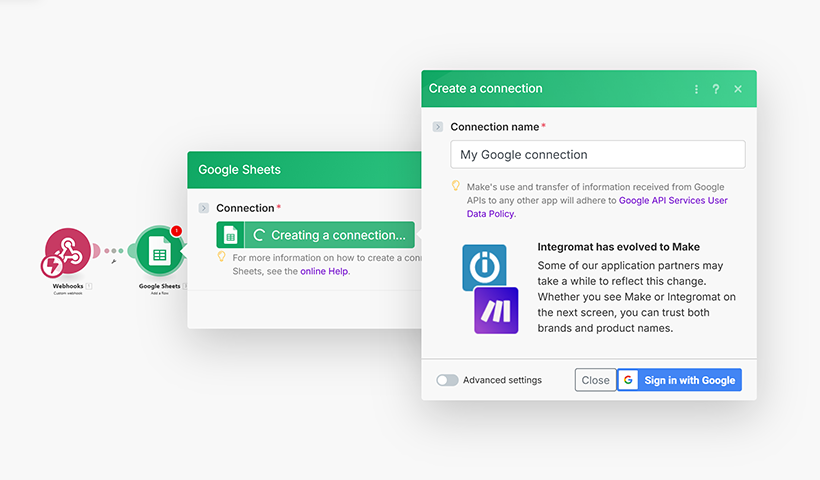Click the Integromat logo icon

484,267
